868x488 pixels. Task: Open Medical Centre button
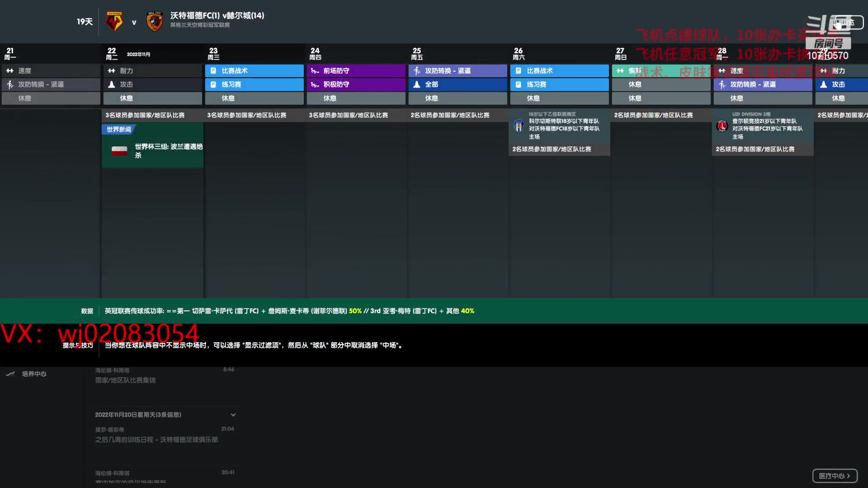pyautogui.click(x=835, y=476)
